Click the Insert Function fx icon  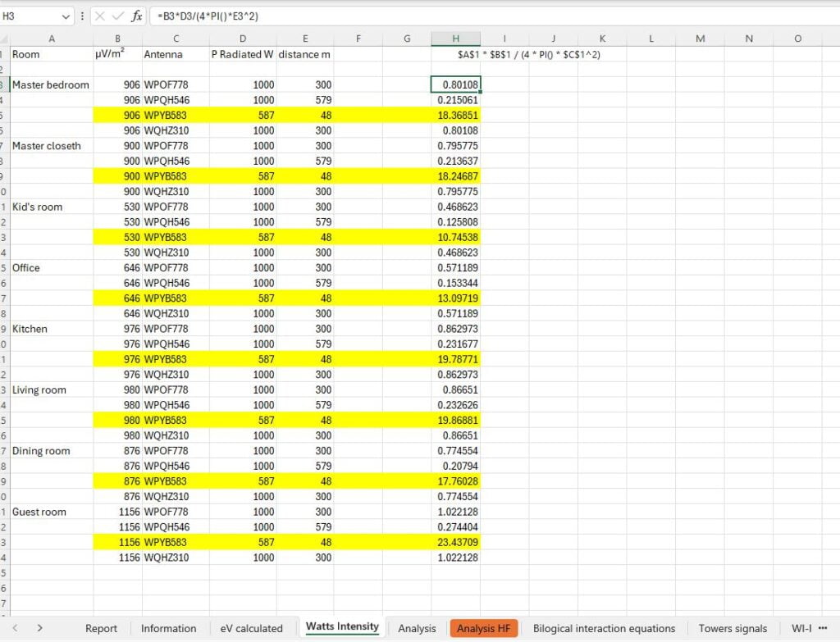coord(136,14)
